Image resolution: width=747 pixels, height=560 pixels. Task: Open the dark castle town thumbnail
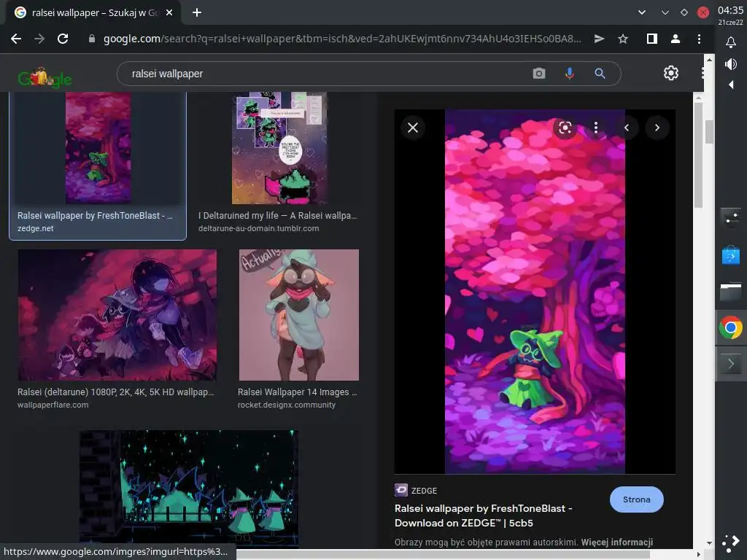click(189, 488)
